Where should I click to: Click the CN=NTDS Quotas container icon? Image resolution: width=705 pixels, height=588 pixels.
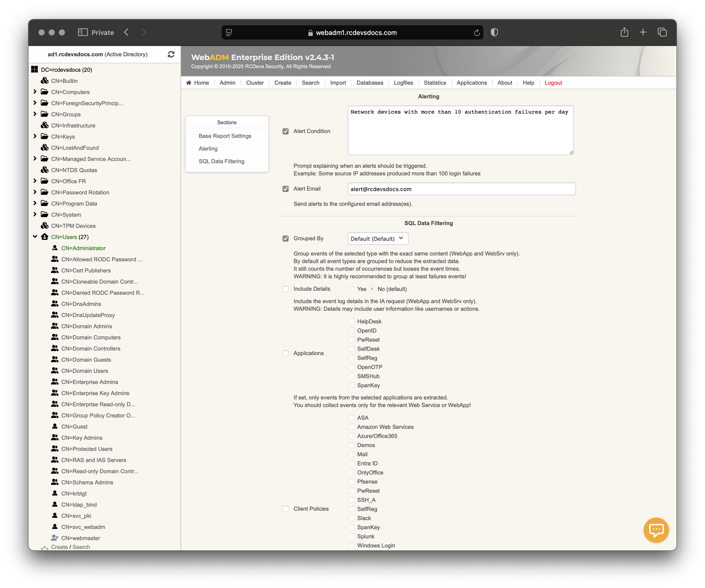tap(45, 170)
